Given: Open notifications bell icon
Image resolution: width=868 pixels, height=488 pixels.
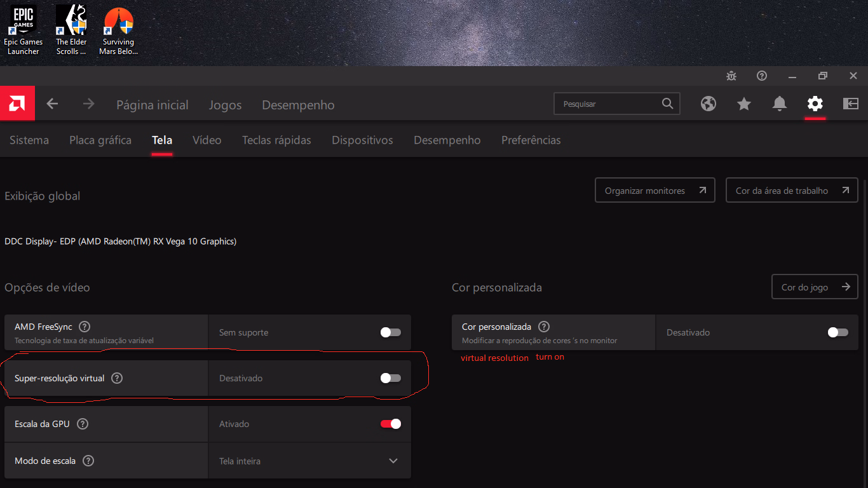Looking at the screenshot, I should coord(780,104).
